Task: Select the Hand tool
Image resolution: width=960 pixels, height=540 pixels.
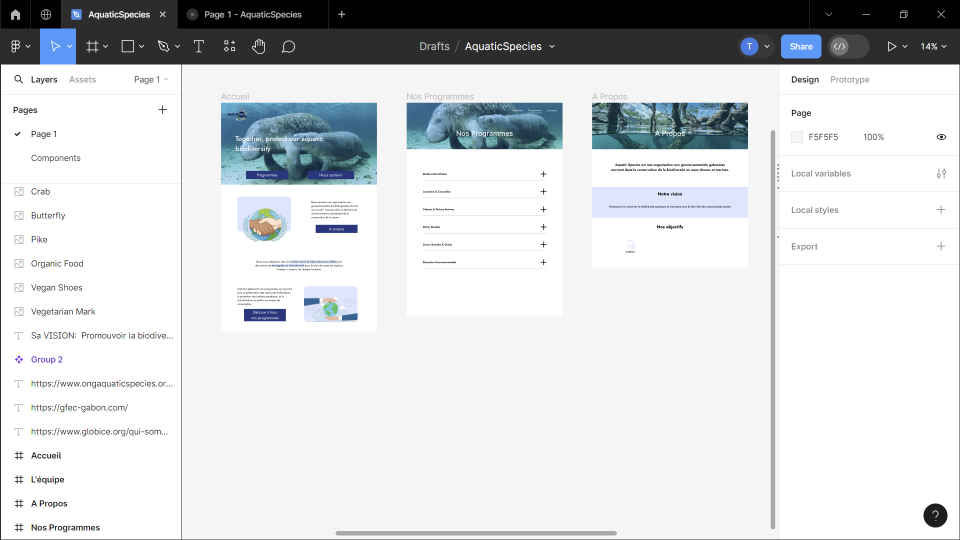Action: point(258,46)
